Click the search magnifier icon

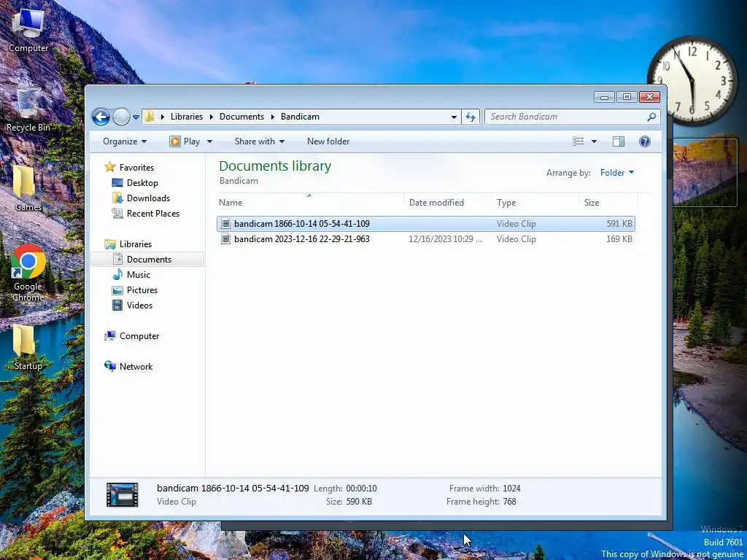(651, 117)
